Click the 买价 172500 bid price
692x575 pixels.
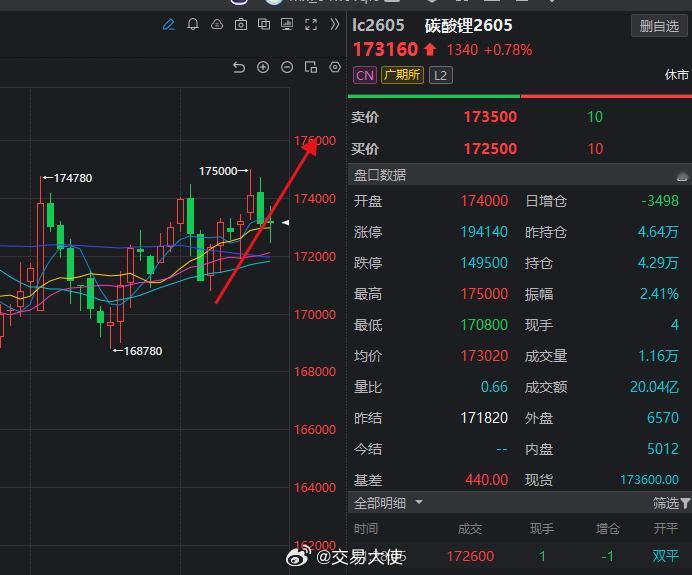[x=490, y=149]
